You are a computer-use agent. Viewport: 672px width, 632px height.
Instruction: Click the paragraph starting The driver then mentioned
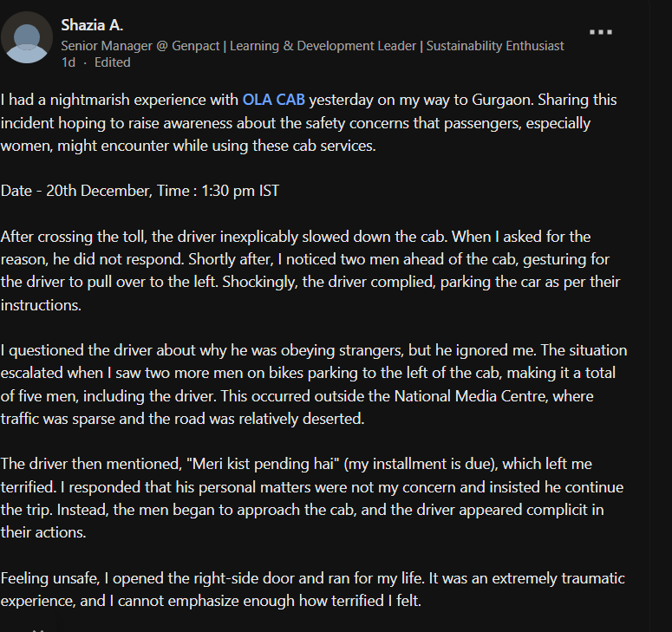(311, 498)
